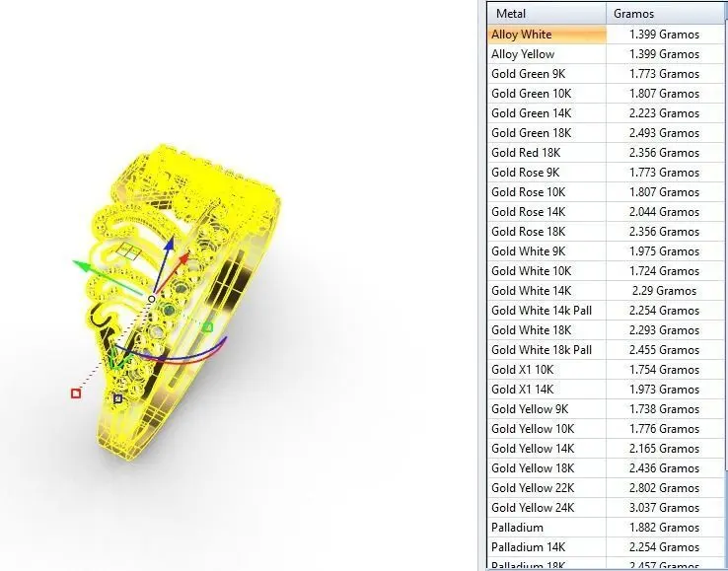
Task: Pick the Gold White 18K entry
Action: 607,330
